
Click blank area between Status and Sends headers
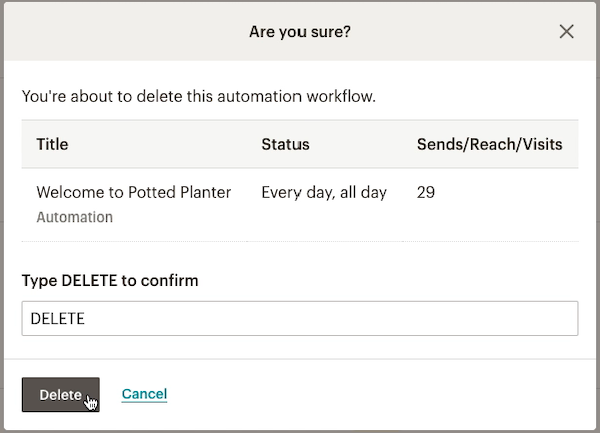coord(365,144)
